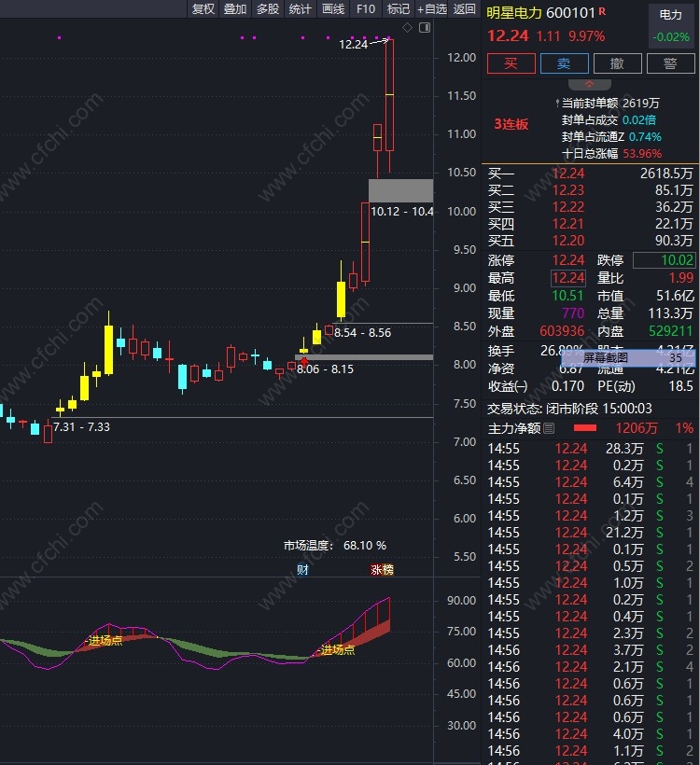
Task: Go back with 返回 button
Action: tap(464, 8)
